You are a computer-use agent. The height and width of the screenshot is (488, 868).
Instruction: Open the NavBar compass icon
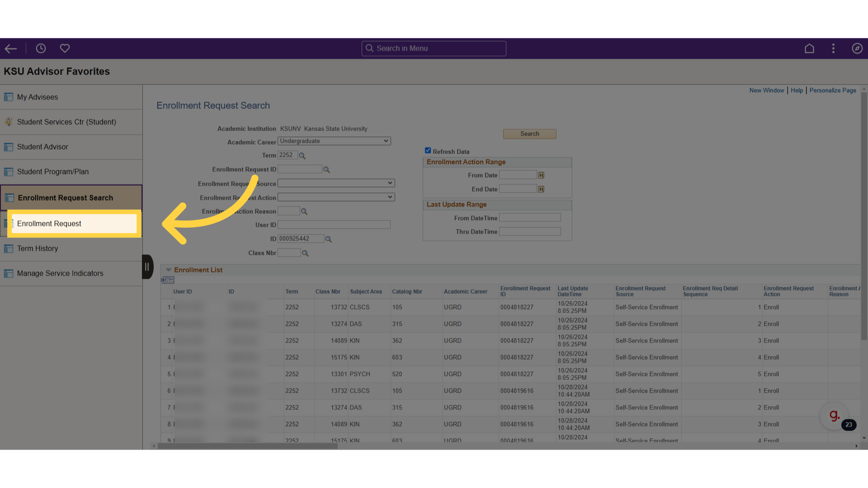[857, 48]
